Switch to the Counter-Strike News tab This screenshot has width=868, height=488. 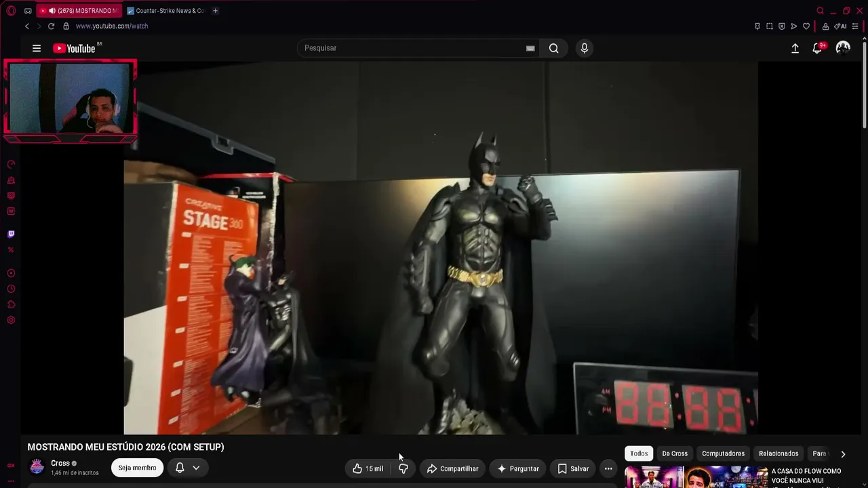coord(165,11)
